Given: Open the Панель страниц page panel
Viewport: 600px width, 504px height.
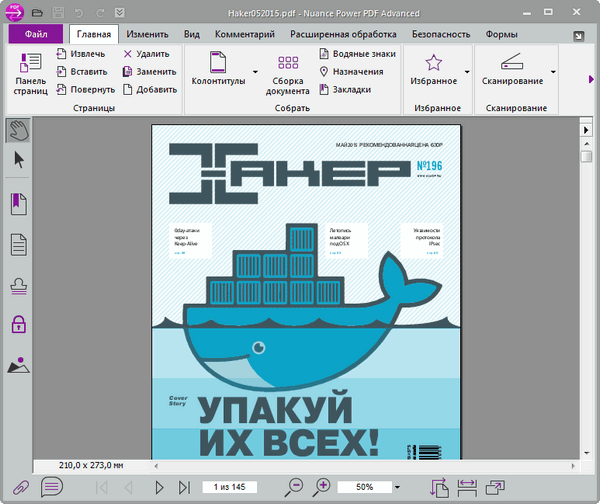Looking at the screenshot, I should 30,74.
